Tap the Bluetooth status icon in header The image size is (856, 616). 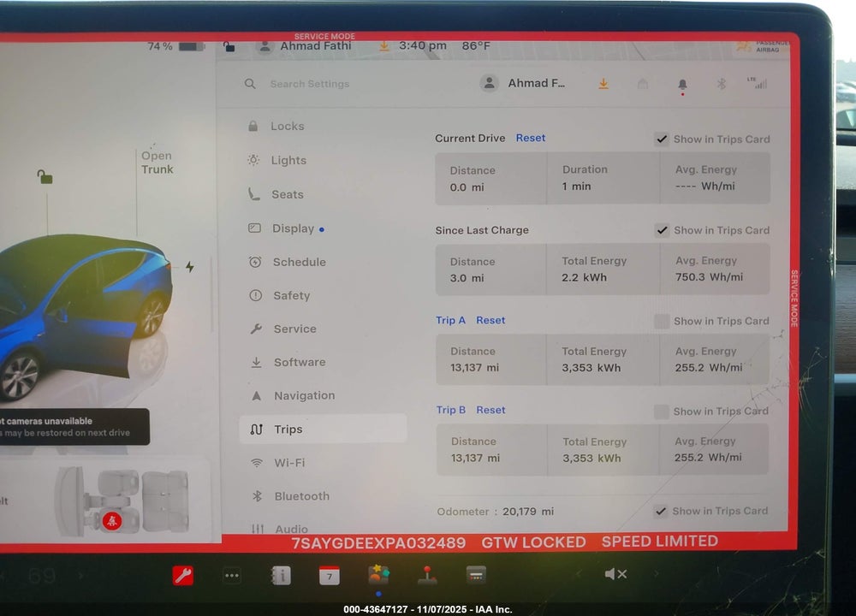click(x=721, y=84)
